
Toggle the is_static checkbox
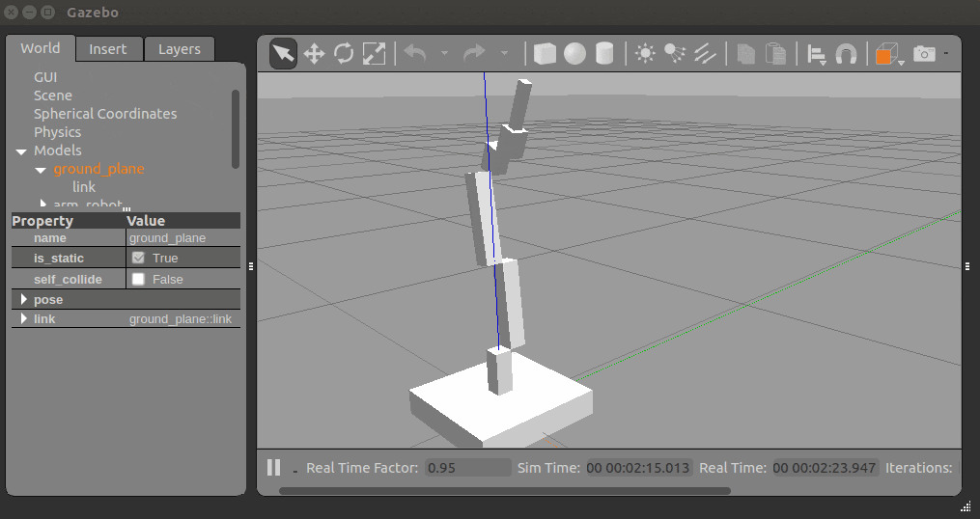tap(138, 258)
